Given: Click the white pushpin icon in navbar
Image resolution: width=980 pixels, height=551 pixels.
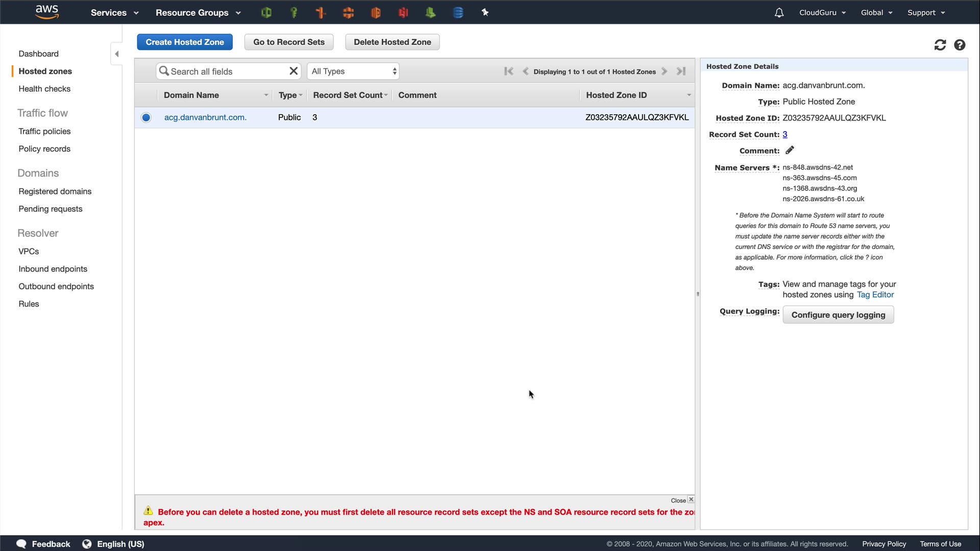Looking at the screenshot, I should [x=485, y=13].
